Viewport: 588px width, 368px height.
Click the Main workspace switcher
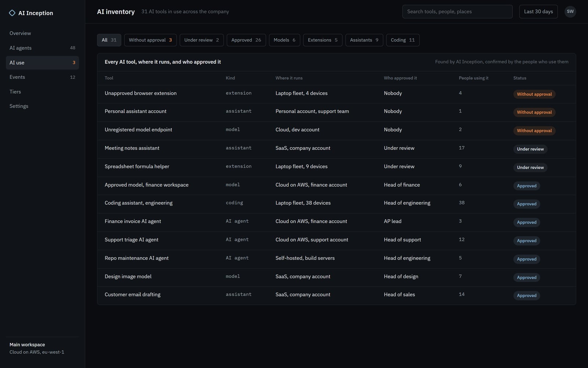click(42, 348)
